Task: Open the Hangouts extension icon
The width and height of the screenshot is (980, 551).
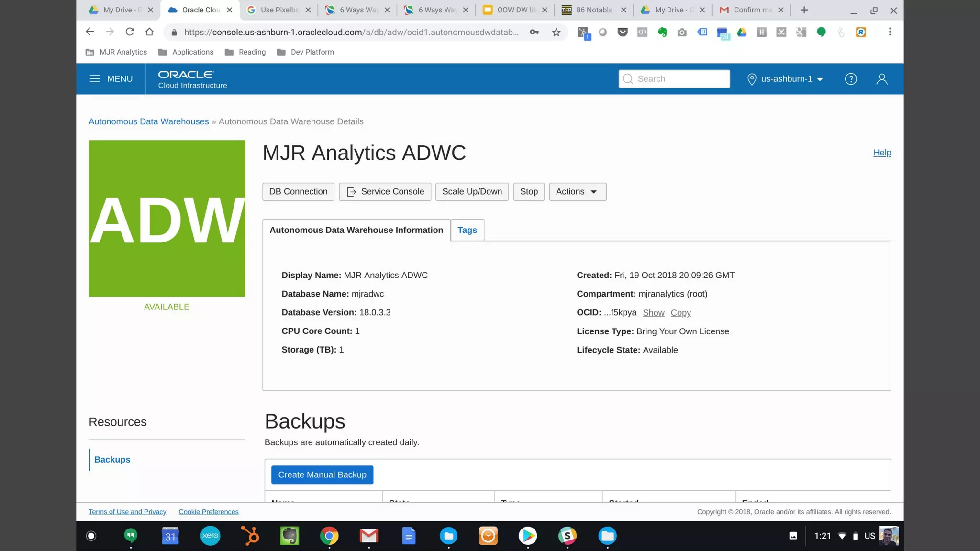Action: point(821,32)
